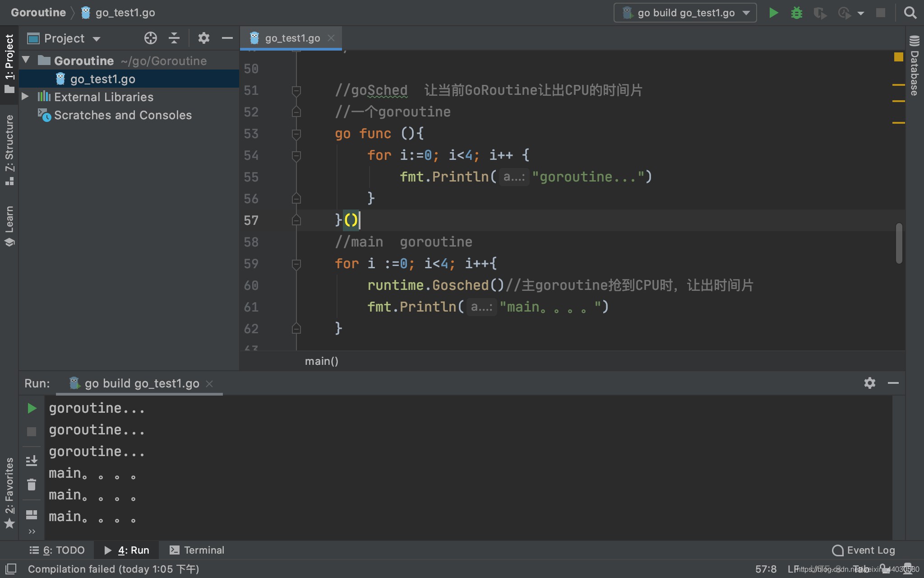Toggle the 2: Favorites tool window

click(9, 493)
